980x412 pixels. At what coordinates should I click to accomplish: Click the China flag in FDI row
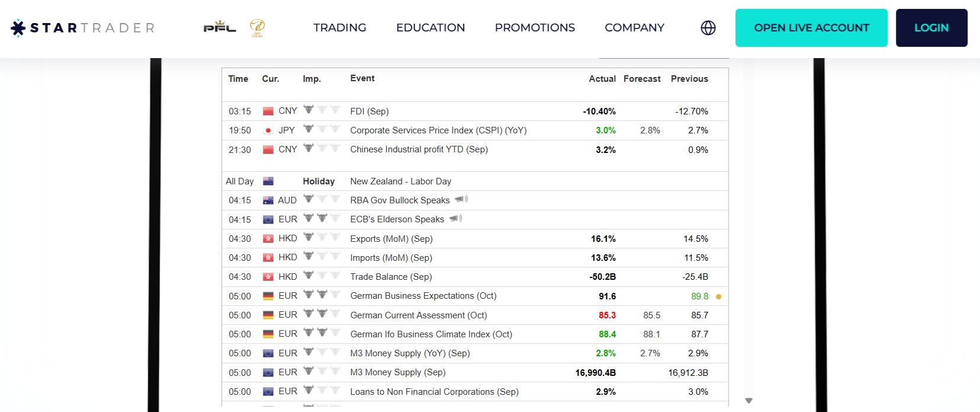(x=268, y=111)
